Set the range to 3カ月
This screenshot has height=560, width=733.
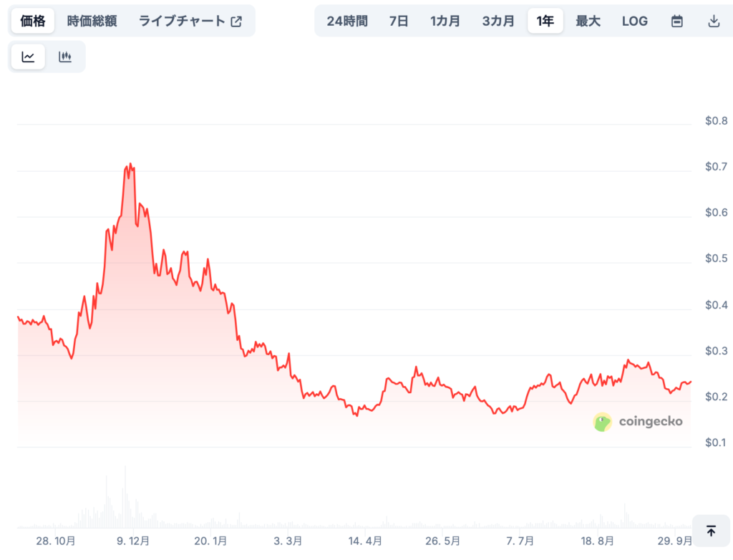click(498, 21)
